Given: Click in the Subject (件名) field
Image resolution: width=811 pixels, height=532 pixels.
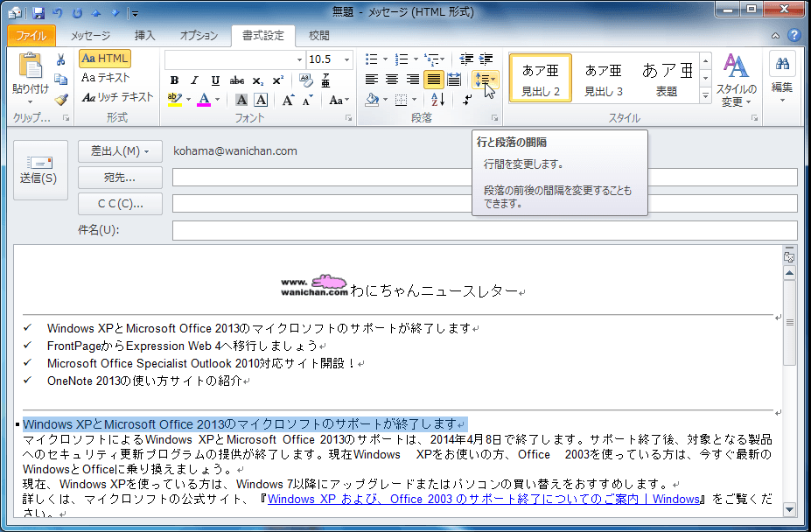Looking at the screenshot, I should click(x=485, y=230).
